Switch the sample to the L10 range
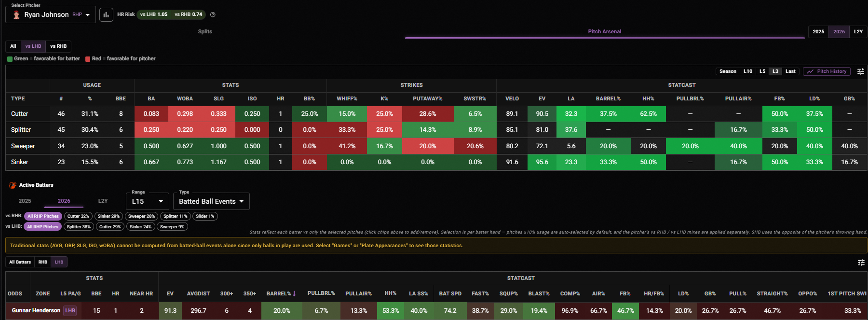Image resolution: width=868 pixels, height=320 pixels. point(748,71)
